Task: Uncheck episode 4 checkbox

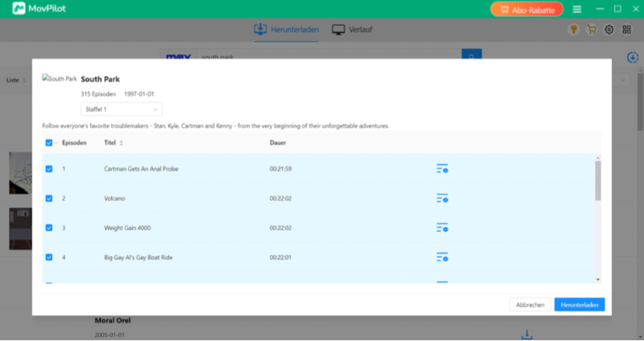Action: pos(49,257)
